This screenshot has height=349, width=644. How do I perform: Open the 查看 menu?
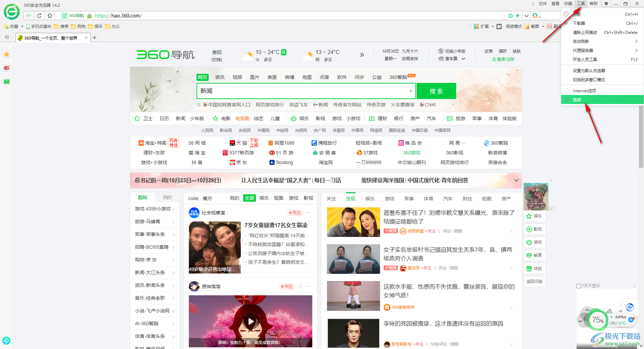(555, 4)
